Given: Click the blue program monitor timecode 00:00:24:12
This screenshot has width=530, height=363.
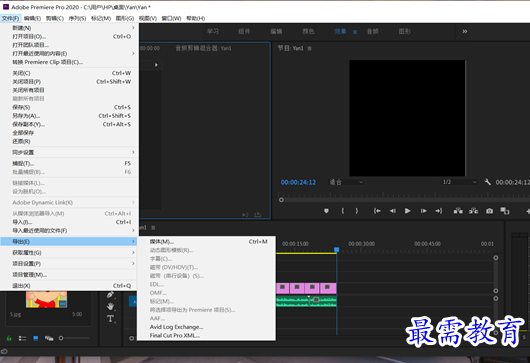Looking at the screenshot, I should [x=298, y=182].
